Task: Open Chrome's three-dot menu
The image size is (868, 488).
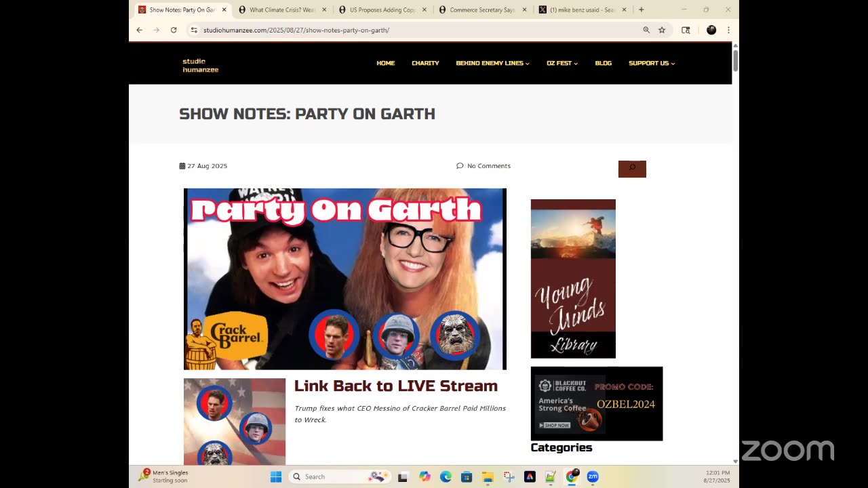Action: tap(728, 30)
